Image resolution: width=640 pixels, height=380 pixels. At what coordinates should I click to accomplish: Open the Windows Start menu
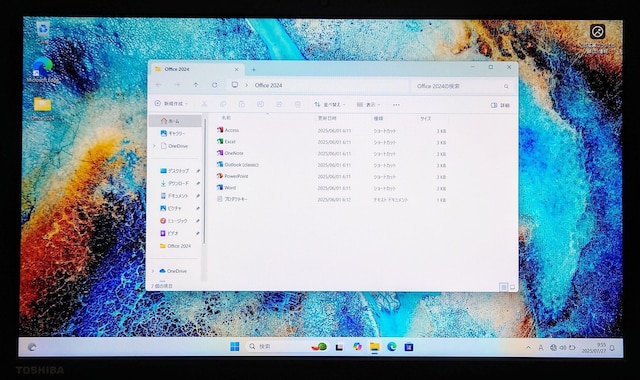point(235,347)
